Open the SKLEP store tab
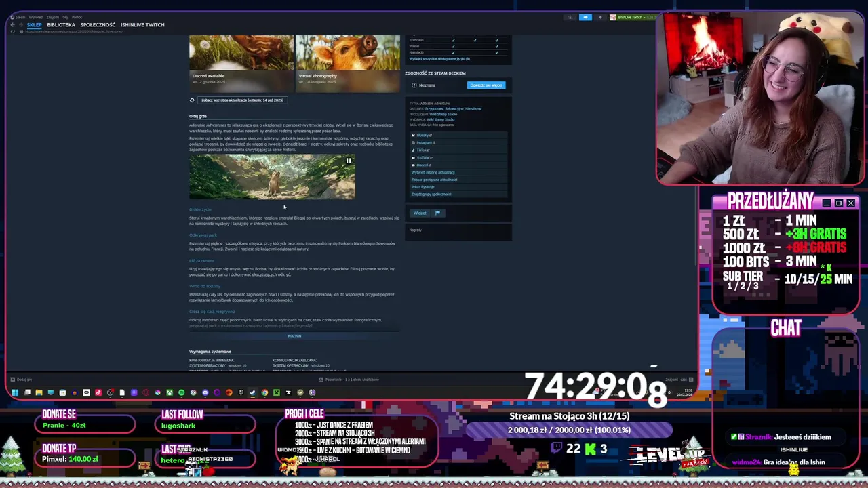 [x=34, y=25]
